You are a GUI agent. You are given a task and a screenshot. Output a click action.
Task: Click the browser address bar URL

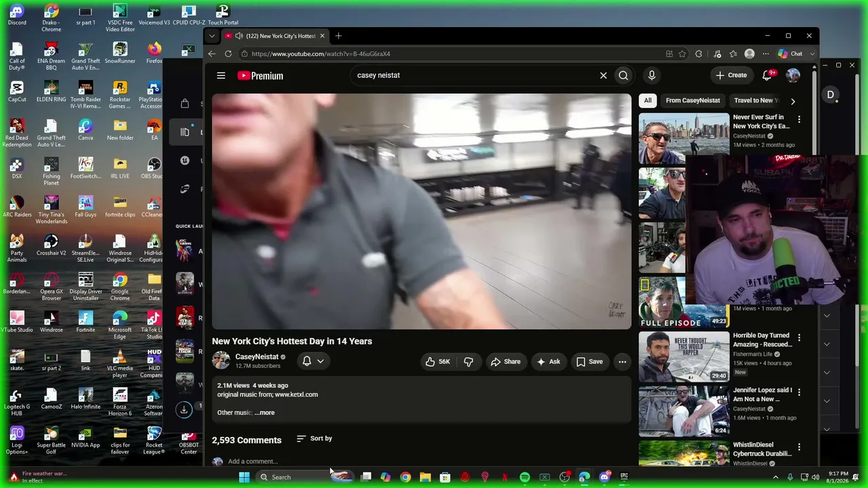[x=321, y=54]
